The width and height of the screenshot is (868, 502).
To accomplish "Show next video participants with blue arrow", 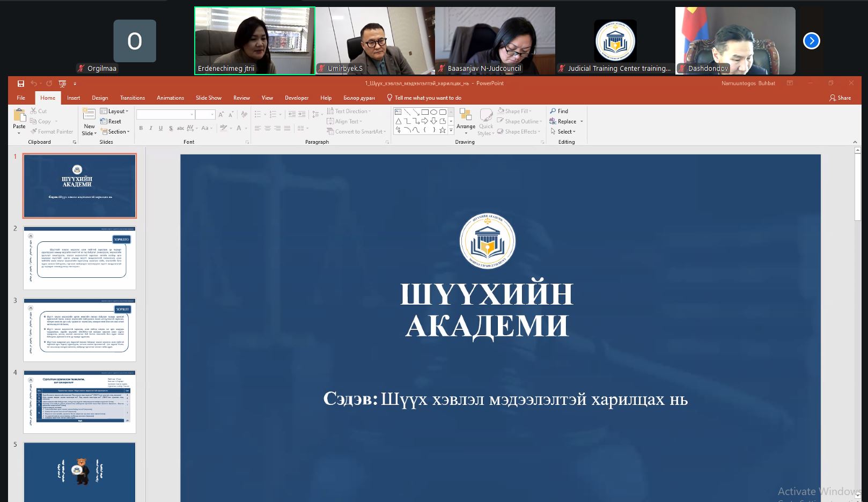I will coord(811,41).
